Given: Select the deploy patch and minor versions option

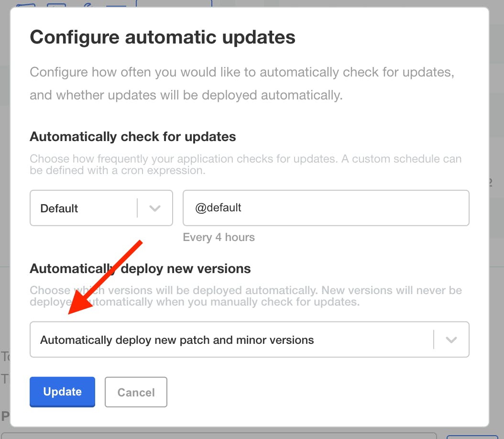Looking at the screenshot, I should 177,340.
